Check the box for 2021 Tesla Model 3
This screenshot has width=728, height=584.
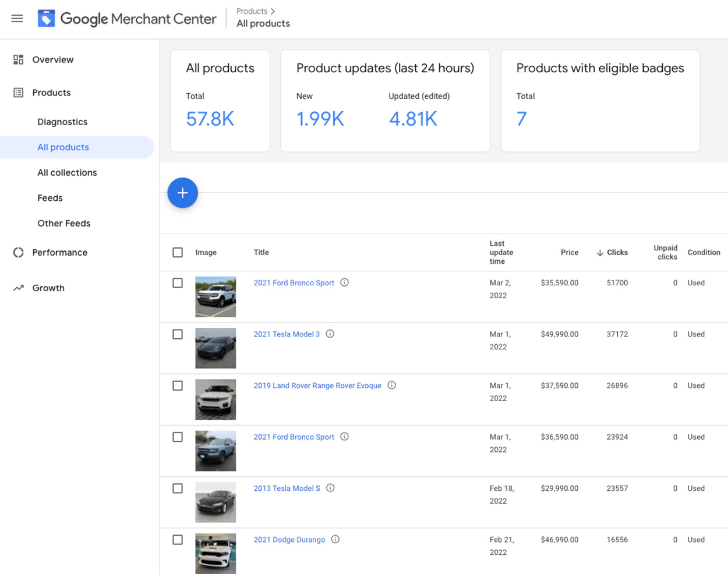click(178, 334)
